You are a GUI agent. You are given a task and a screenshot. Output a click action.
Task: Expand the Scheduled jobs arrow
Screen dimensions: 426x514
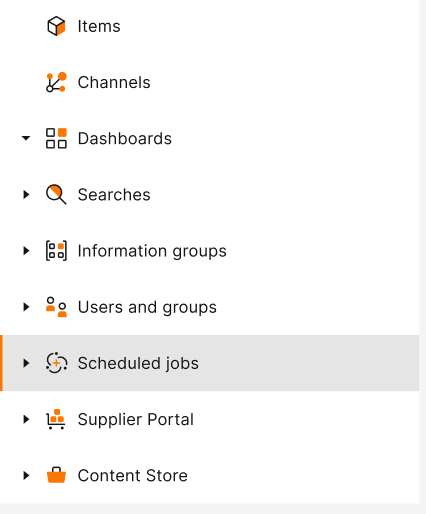[x=26, y=363]
